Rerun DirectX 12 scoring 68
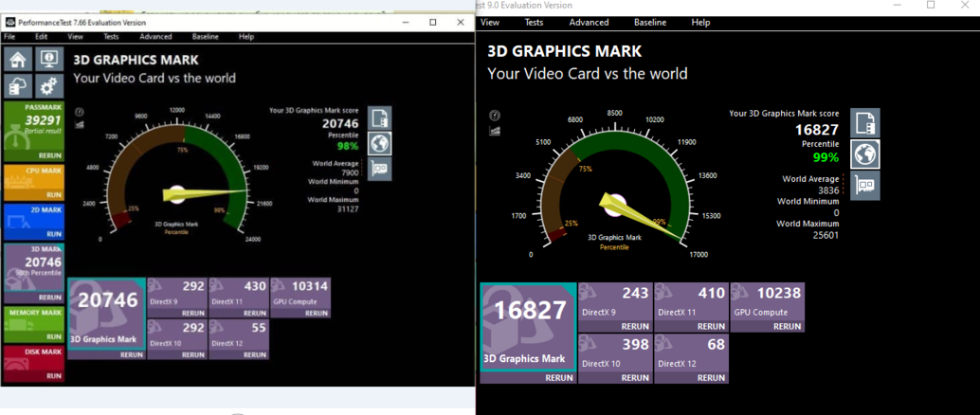980x415 pixels. pyautogui.click(x=711, y=377)
